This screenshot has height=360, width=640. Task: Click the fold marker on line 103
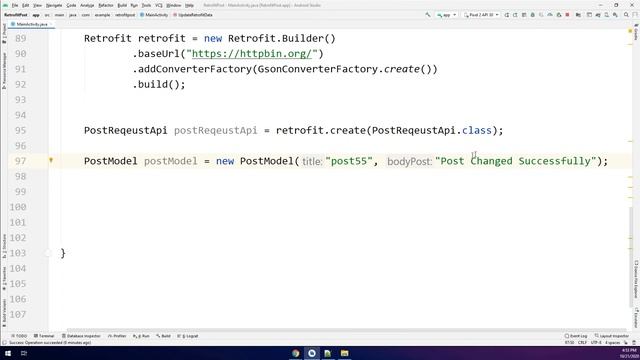click(48, 253)
